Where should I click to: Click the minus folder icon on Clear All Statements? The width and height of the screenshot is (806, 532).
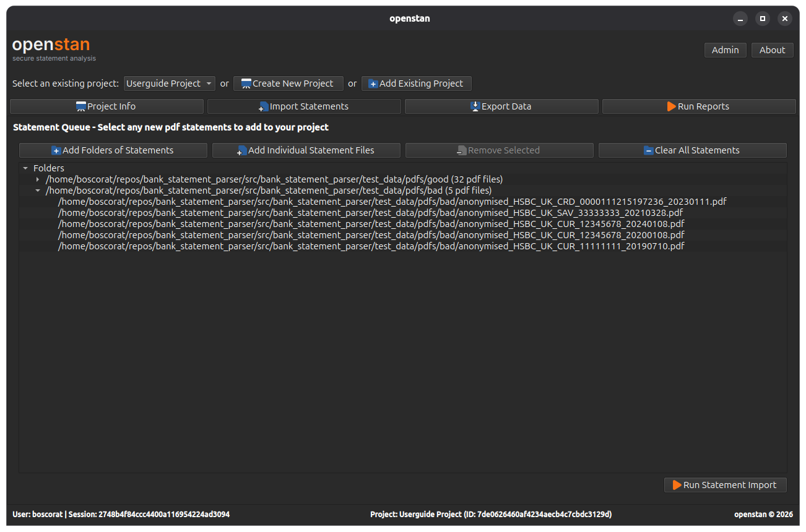click(649, 150)
